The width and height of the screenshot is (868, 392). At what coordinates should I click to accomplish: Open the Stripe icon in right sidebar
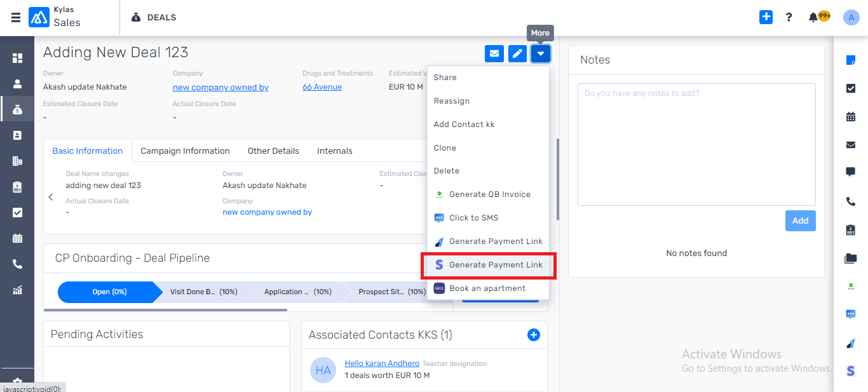point(851,370)
